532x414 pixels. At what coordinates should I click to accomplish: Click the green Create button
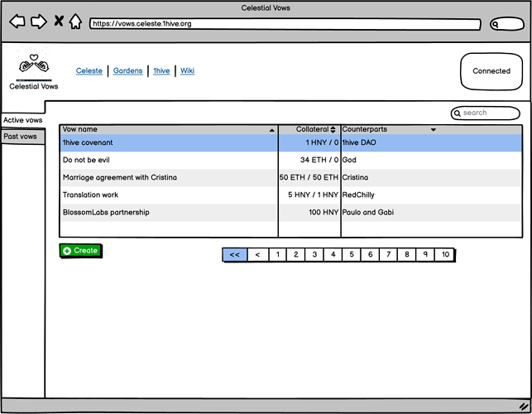[80, 251]
